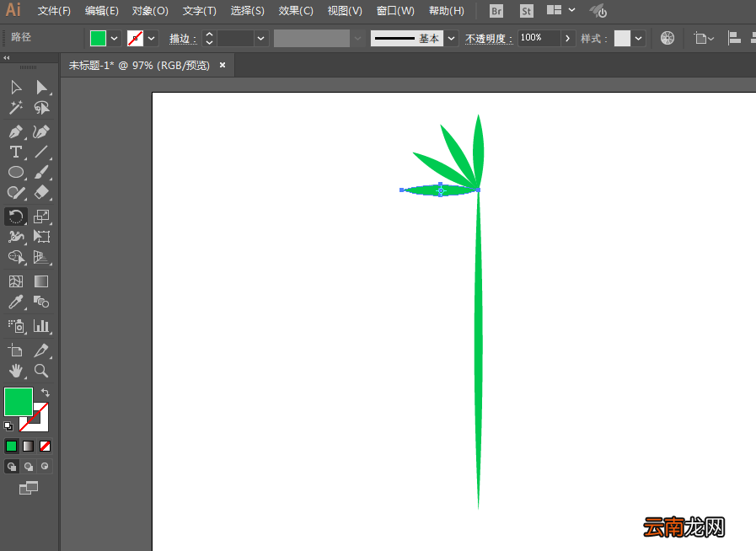
Task: Open the Column Graph tool
Action: 41,326
